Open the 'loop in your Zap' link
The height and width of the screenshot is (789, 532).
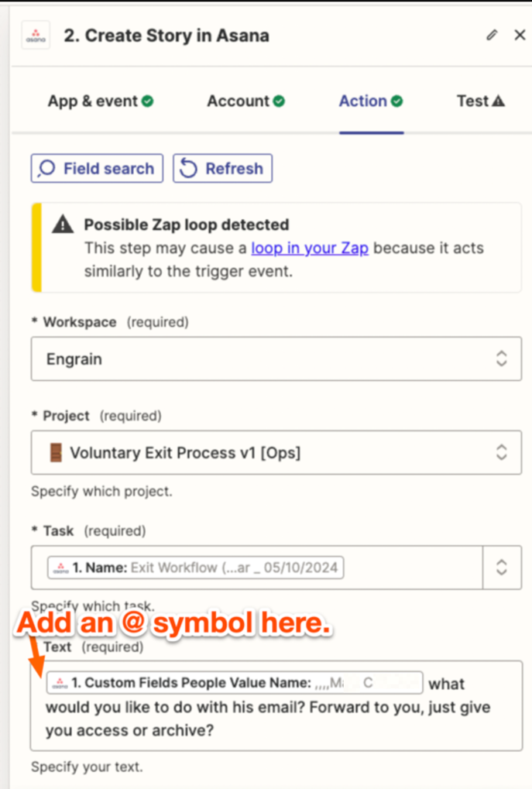310,249
